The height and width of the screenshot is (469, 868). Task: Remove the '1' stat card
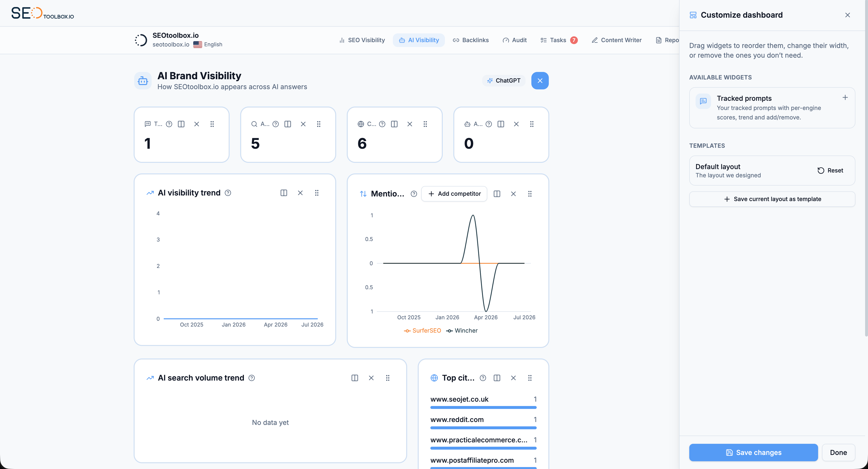pos(197,124)
